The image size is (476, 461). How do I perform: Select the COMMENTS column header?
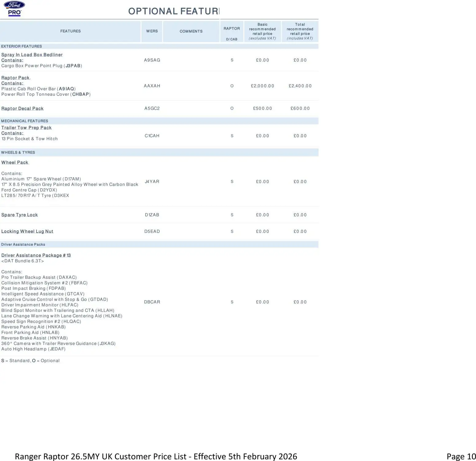pos(191,31)
